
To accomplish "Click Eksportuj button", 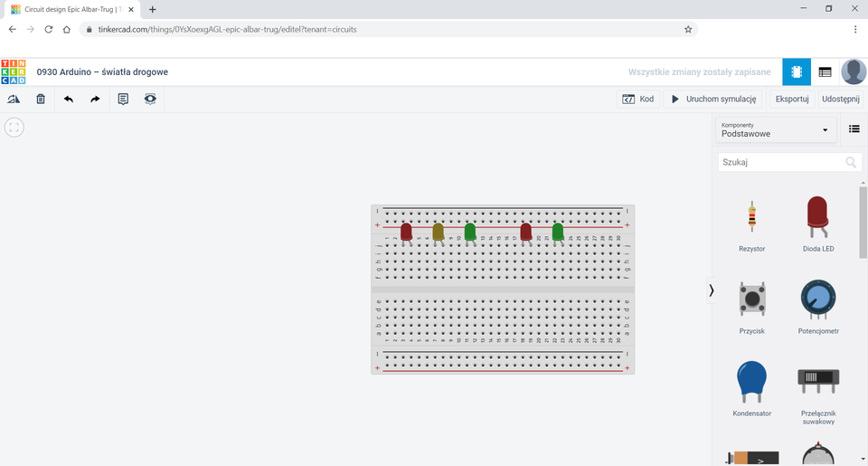I will coord(792,100).
